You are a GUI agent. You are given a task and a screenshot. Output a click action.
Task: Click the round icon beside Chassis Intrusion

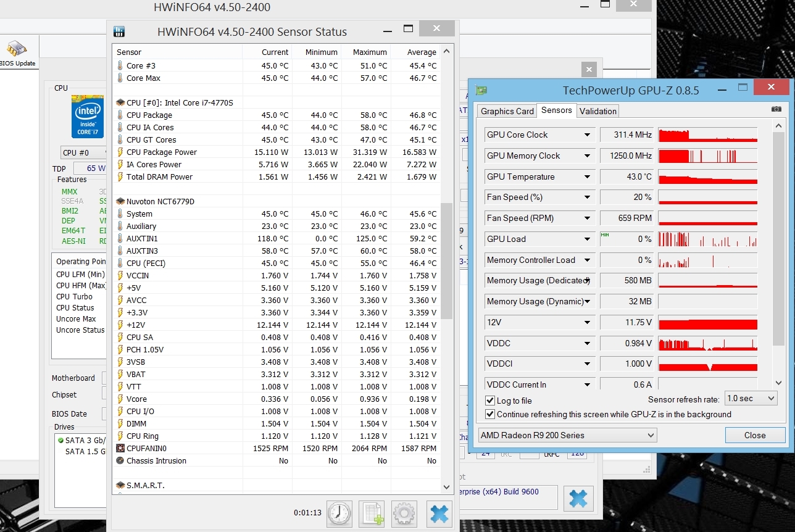pyautogui.click(x=120, y=460)
